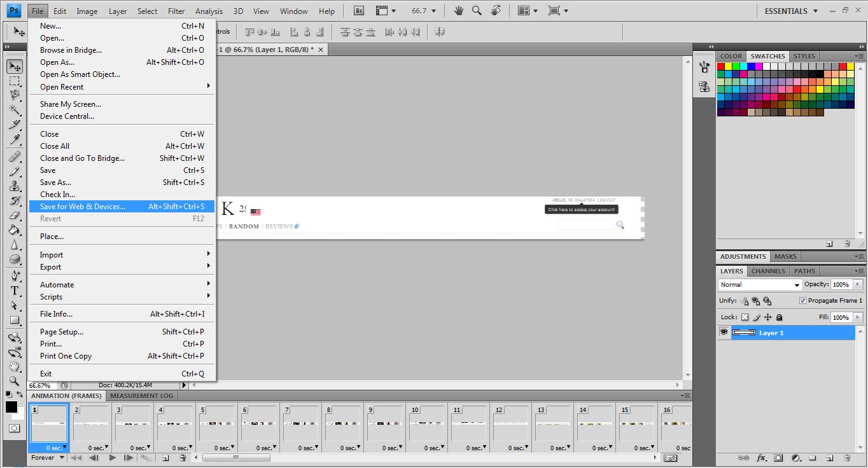The width and height of the screenshot is (868, 468).
Task: Toggle Lock transparent pixels
Action: pyautogui.click(x=745, y=317)
